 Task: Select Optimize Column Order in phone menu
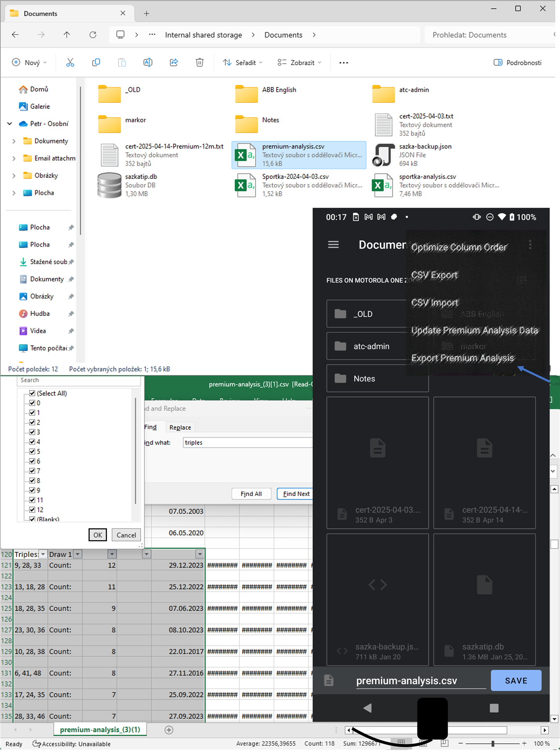tap(459, 247)
